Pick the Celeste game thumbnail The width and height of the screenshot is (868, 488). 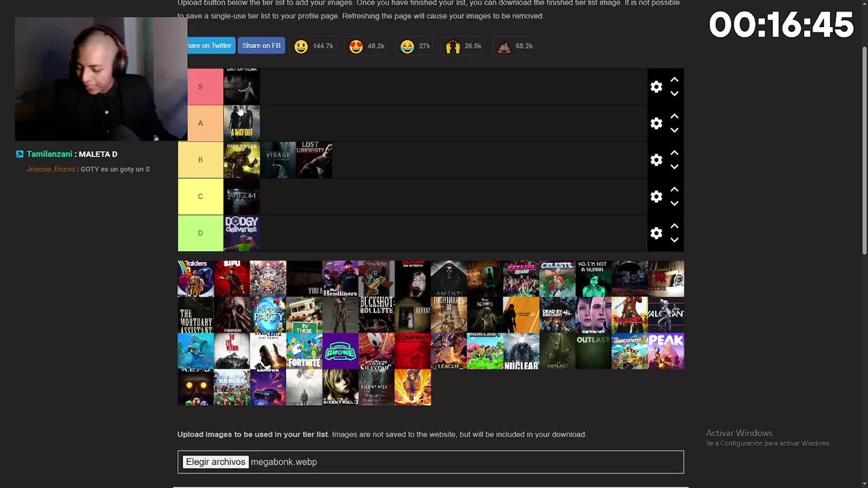[x=557, y=279]
